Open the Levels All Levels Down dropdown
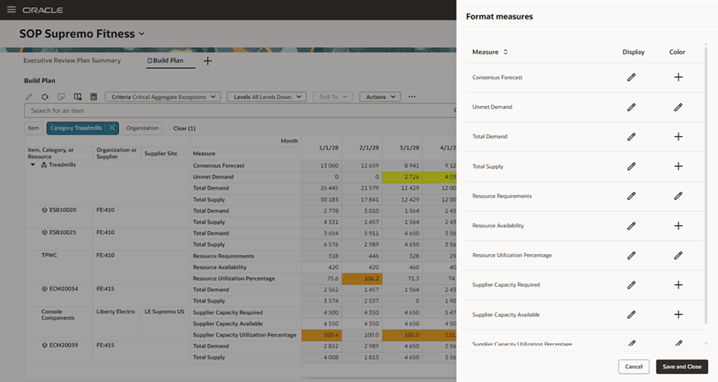Viewport: 718px width, 382px height. [x=267, y=97]
